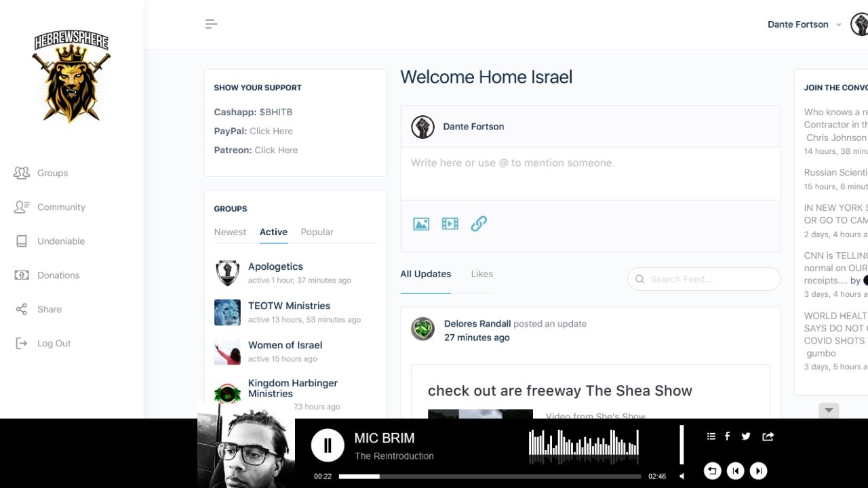Toggle the repeat button in the player
The height and width of the screenshot is (488, 868).
[712, 471]
